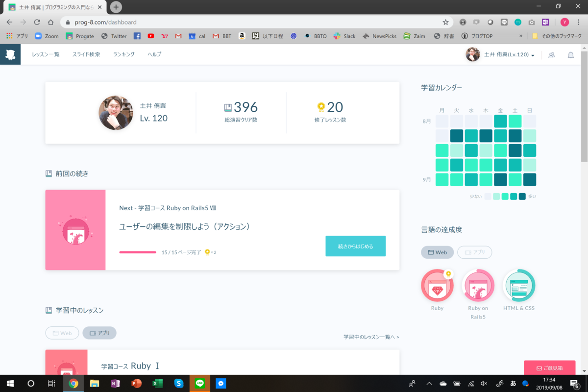Click the pink Rails lesson thumbnail
588x392 pixels.
[75, 230]
